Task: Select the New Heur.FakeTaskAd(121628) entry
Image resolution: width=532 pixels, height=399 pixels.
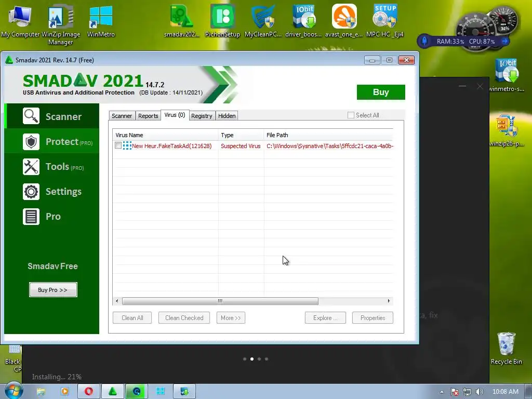Action: click(x=171, y=146)
